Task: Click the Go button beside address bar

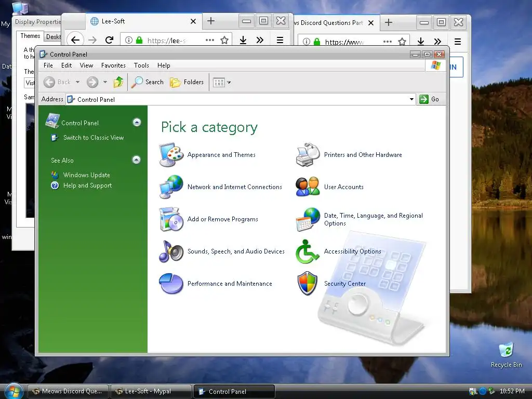Action: point(429,99)
